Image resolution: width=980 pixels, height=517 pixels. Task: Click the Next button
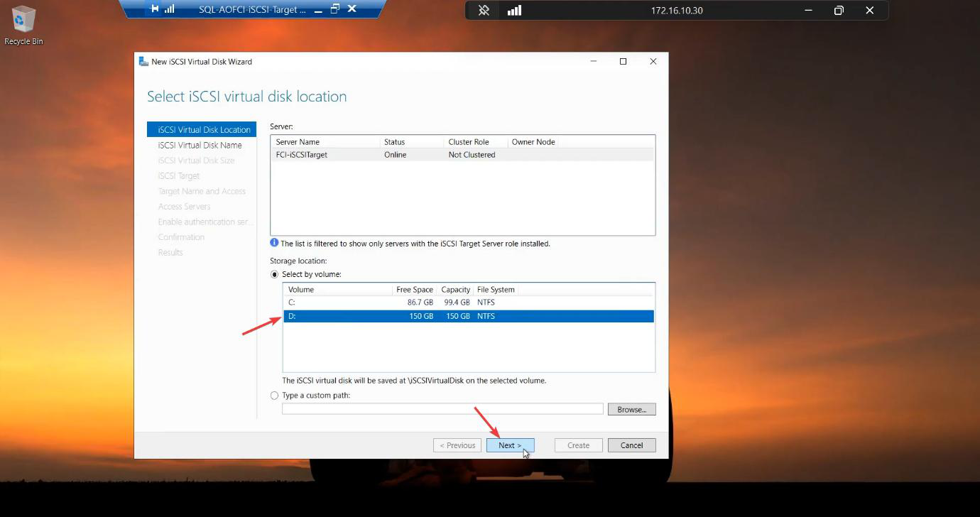click(511, 445)
